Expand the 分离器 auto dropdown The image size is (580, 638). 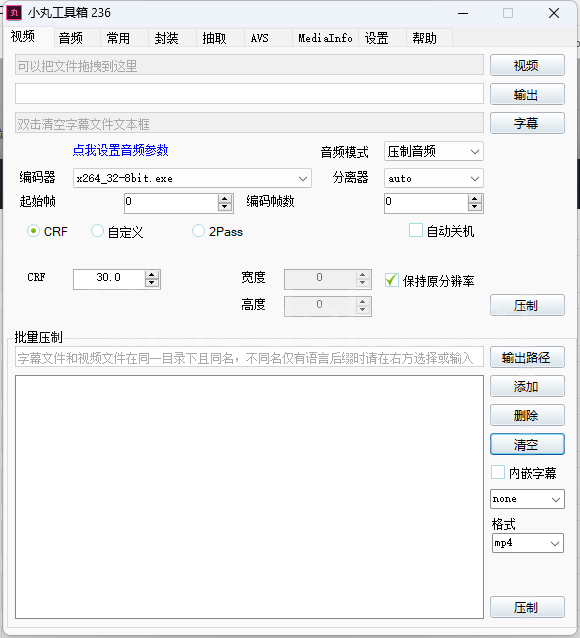[433, 178]
